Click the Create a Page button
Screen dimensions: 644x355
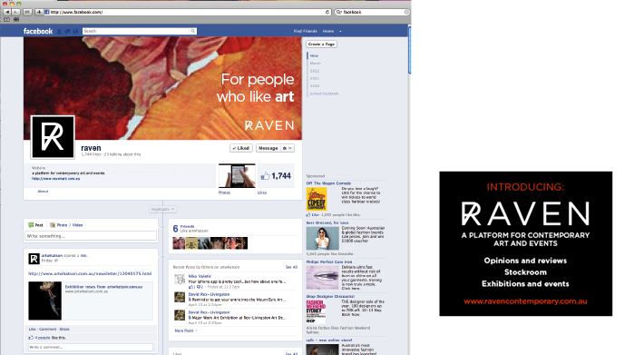click(x=322, y=44)
